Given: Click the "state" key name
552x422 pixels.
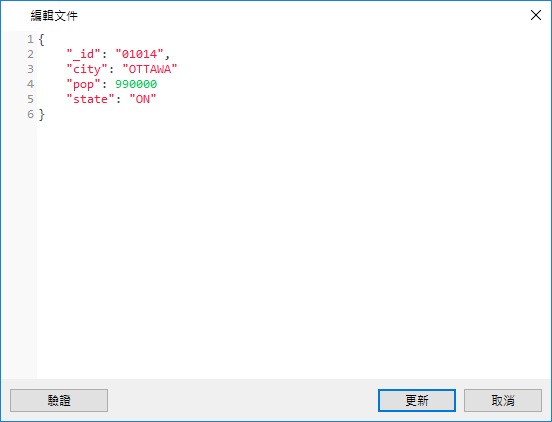Looking at the screenshot, I should tap(90, 99).
